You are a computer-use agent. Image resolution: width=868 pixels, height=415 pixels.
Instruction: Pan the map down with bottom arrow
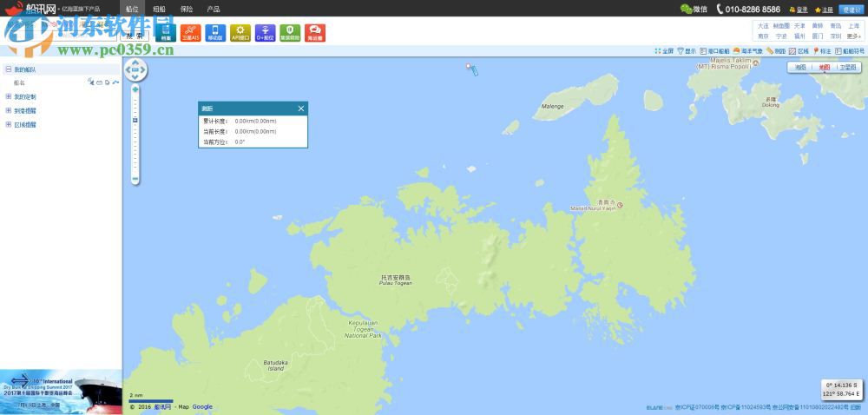[x=135, y=77]
